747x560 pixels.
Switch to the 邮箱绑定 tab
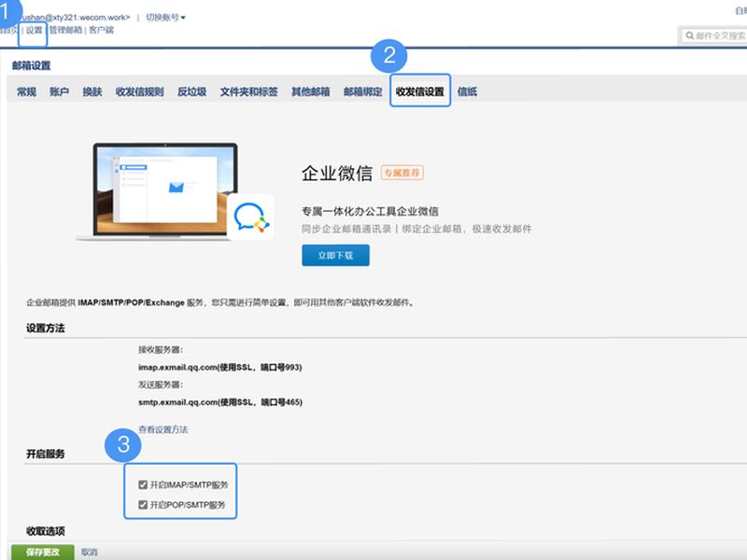point(363,91)
